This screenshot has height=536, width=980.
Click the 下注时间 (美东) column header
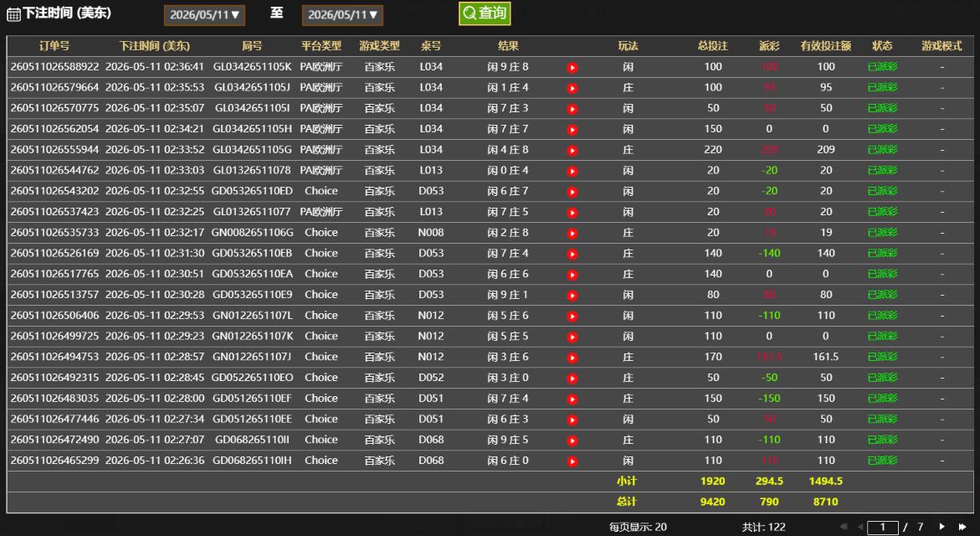pyautogui.click(x=154, y=46)
